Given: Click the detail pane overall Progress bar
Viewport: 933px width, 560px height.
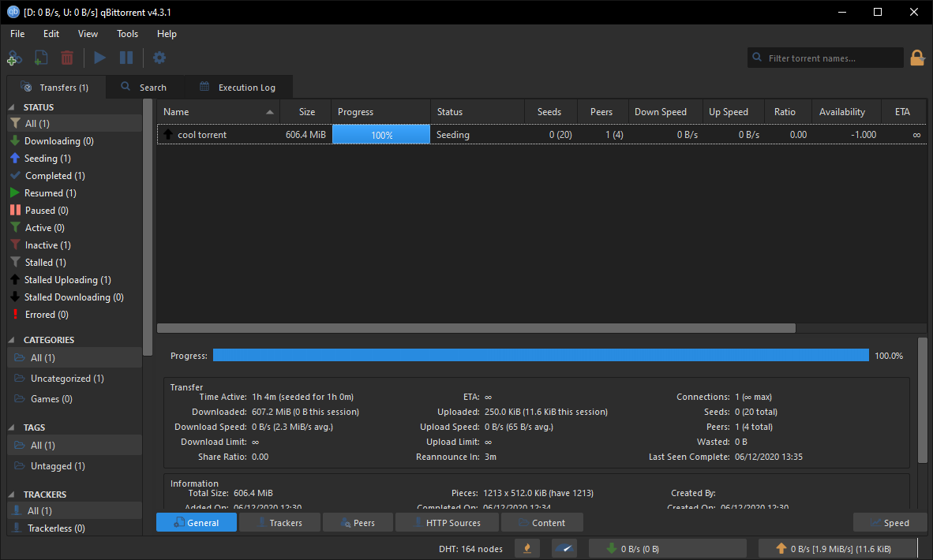Looking at the screenshot, I should (x=541, y=356).
